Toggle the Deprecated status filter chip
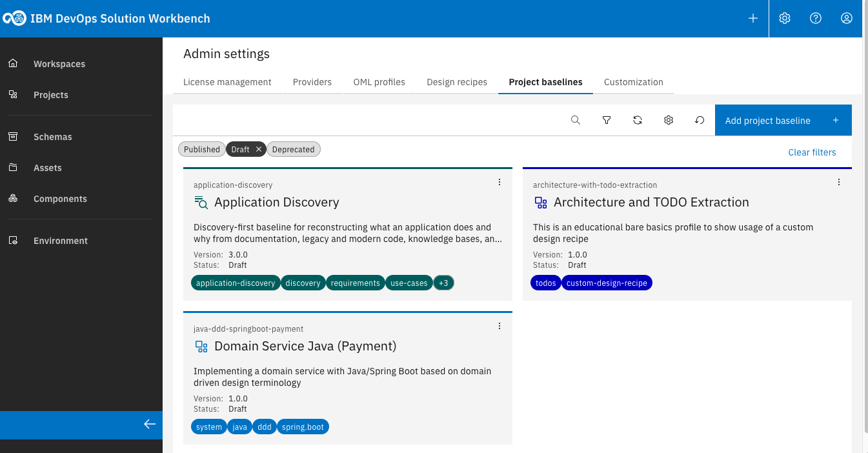 (x=294, y=150)
